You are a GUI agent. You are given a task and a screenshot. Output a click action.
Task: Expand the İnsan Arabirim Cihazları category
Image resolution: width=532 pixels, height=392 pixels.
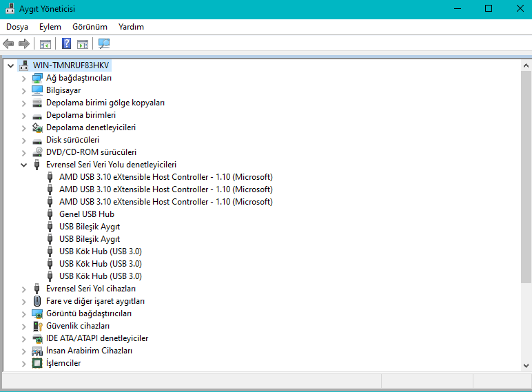[x=23, y=351]
